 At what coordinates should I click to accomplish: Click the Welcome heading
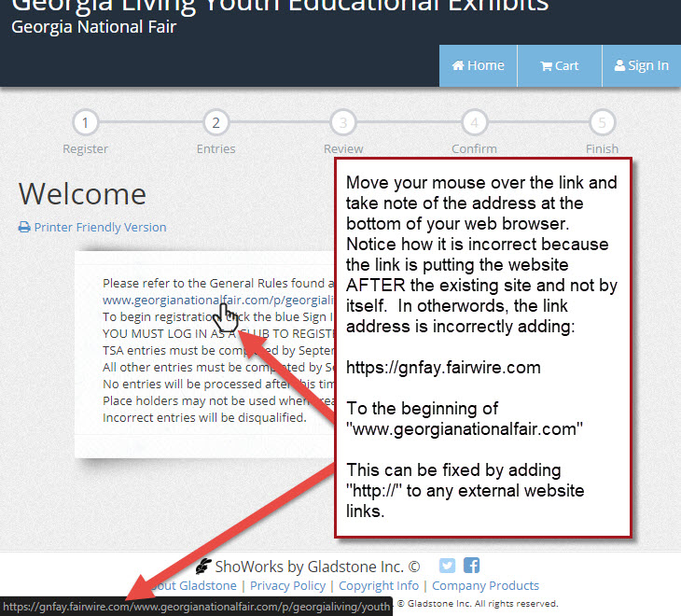82,193
